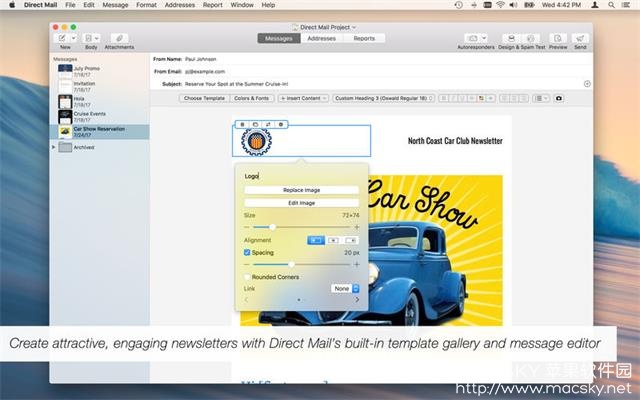Image resolution: width=640 pixels, height=400 pixels.
Task: Open the New message dropdown arrow
Action: [x=73, y=38]
